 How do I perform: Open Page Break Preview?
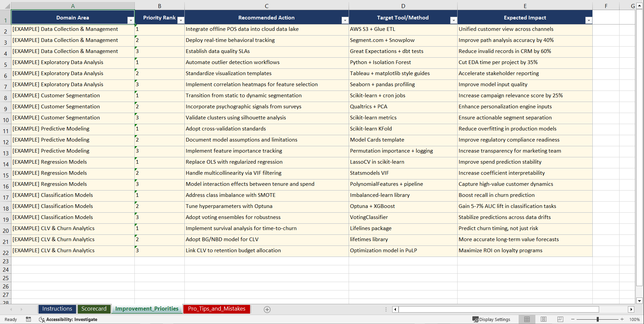pos(560,319)
